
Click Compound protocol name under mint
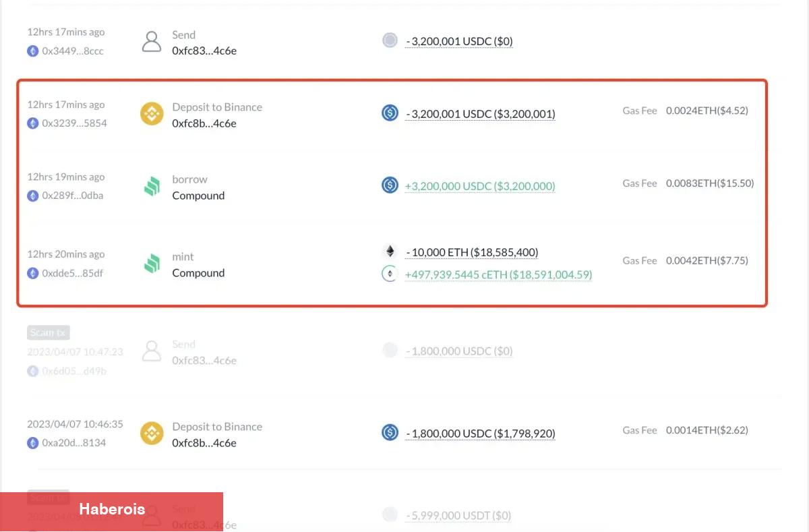point(198,273)
